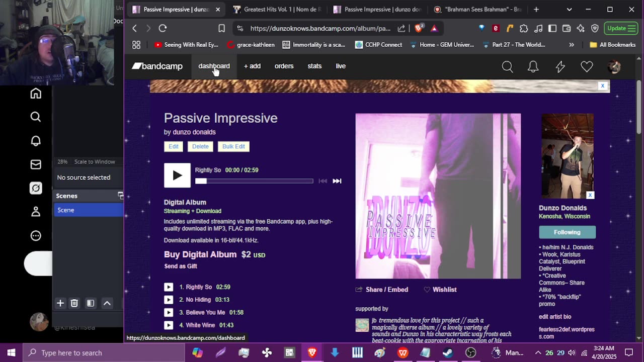Open browser extensions puzzle icon
This screenshot has height=362, width=644.
[524, 28]
